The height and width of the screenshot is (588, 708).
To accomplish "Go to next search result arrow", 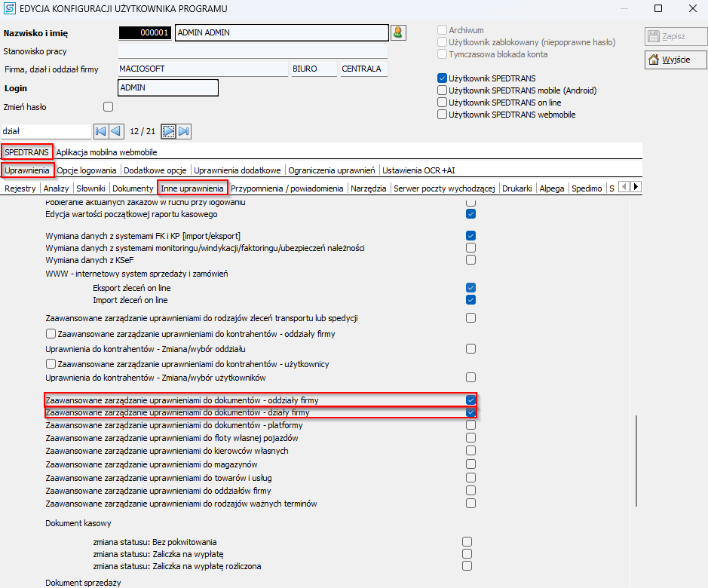I will (169, 131).
